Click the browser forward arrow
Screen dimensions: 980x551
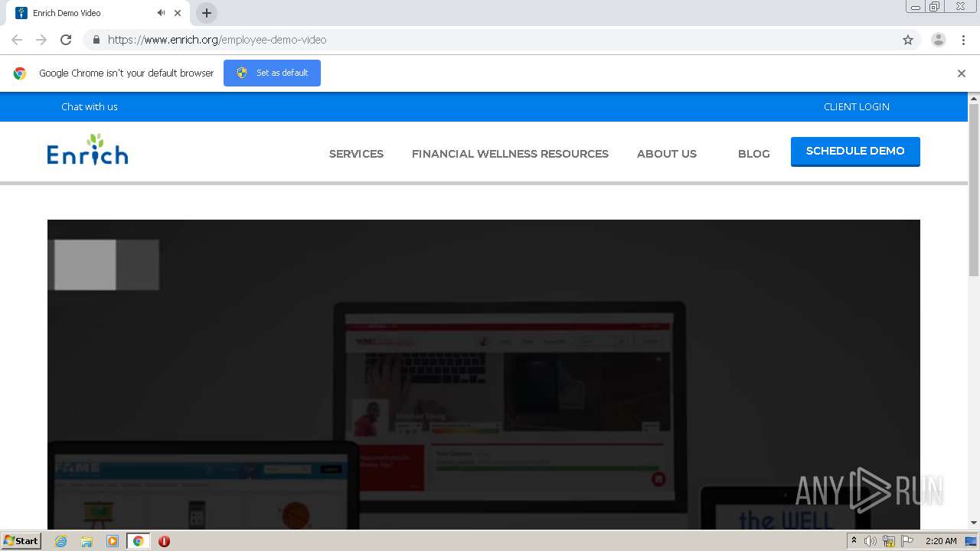coord(41,40)
